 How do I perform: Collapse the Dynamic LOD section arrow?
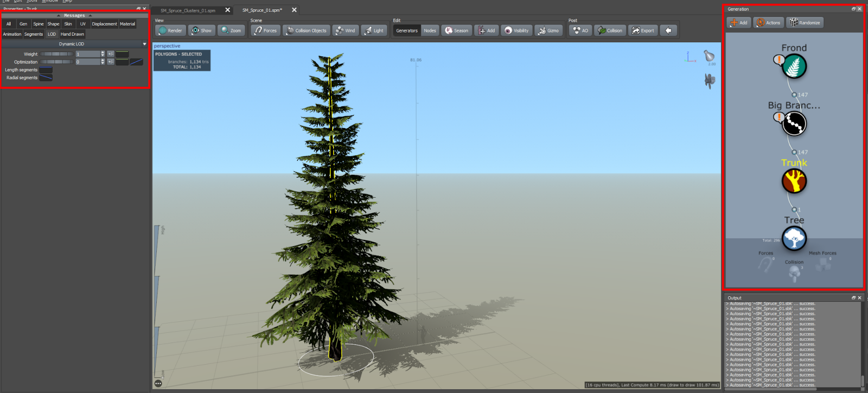[x=144, y=44]
